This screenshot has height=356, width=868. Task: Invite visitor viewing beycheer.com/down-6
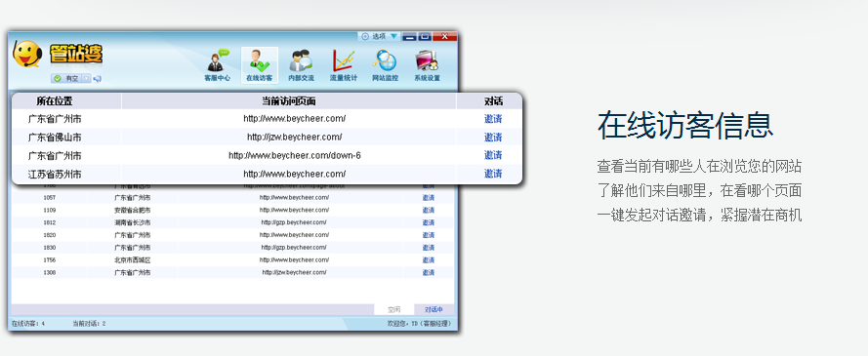point(493,155)
